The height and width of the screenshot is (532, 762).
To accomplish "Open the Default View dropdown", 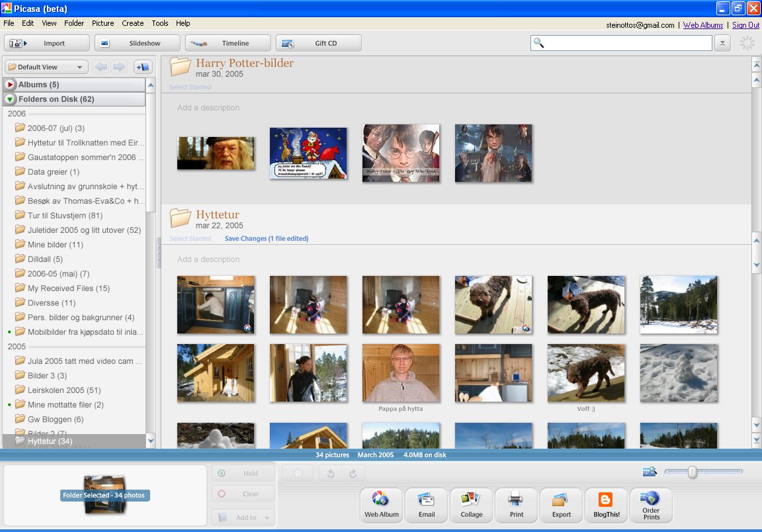I will pos(46,67).
